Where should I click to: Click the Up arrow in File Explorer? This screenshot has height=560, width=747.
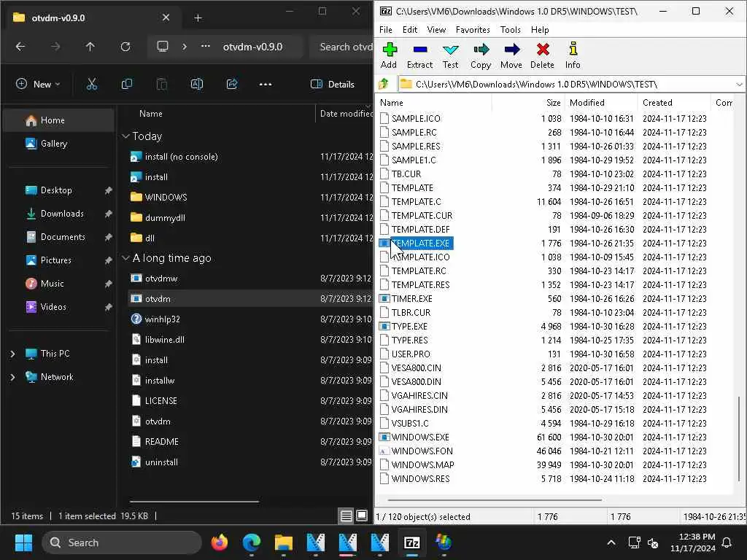(90, 47)
